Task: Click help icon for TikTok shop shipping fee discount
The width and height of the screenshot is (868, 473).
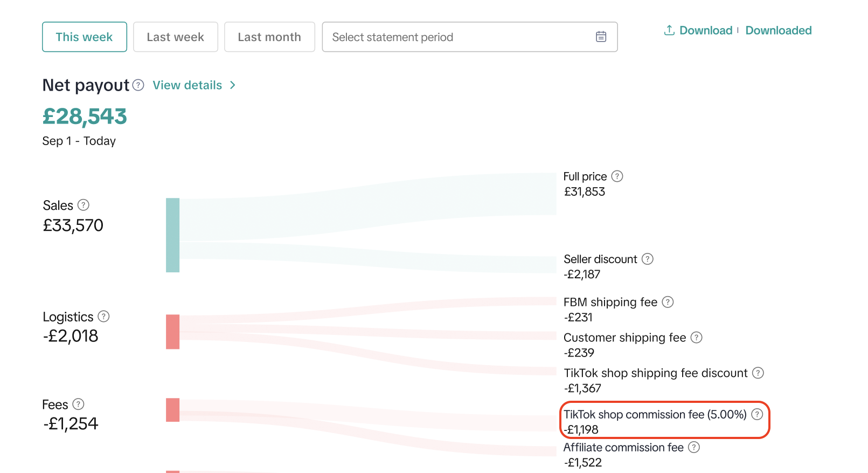Action: [x=758, y=373]
